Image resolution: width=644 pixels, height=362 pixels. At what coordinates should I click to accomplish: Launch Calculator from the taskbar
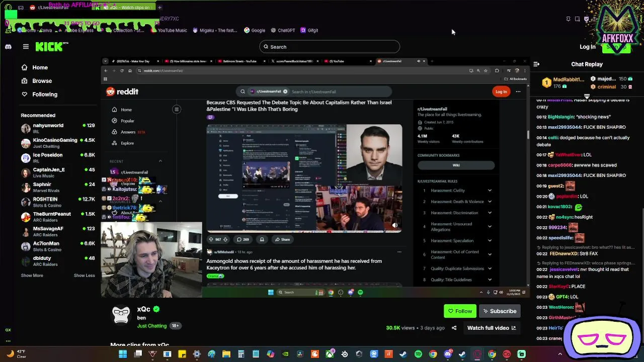241,354
